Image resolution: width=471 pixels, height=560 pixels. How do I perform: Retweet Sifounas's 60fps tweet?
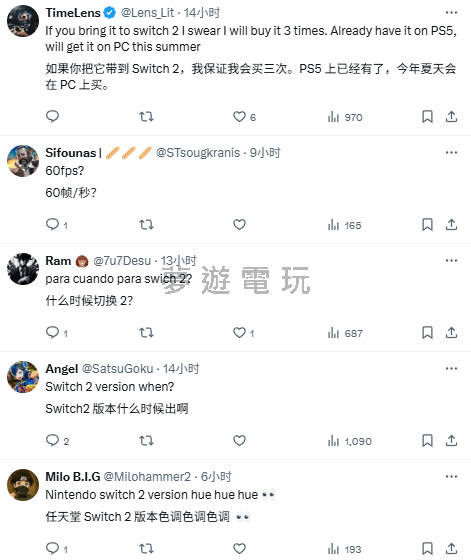click(146, 225)
